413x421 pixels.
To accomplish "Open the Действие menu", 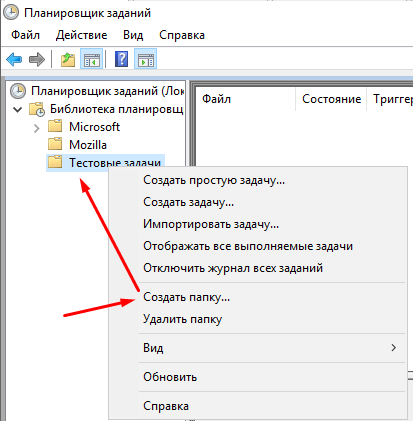I will pos(81,35).
